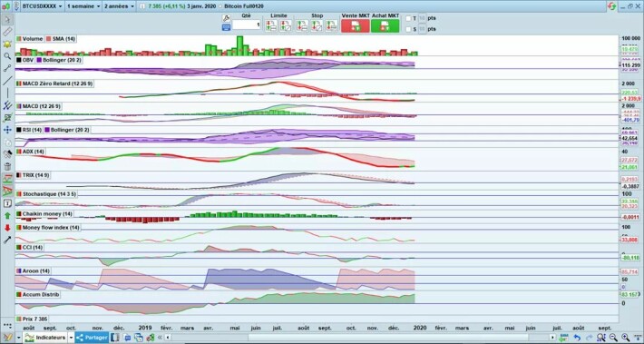Click the third Stop order icon

(331, 25)
